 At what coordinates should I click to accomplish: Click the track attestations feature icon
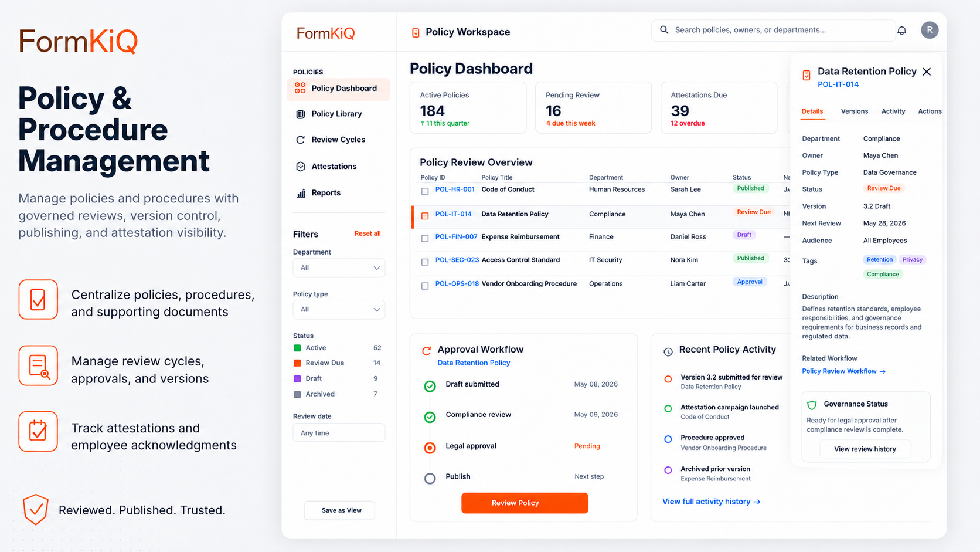pos(38,431)
